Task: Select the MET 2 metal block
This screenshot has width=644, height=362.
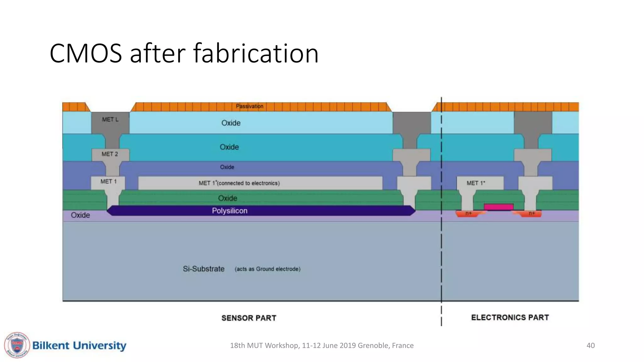Action: 110,154
